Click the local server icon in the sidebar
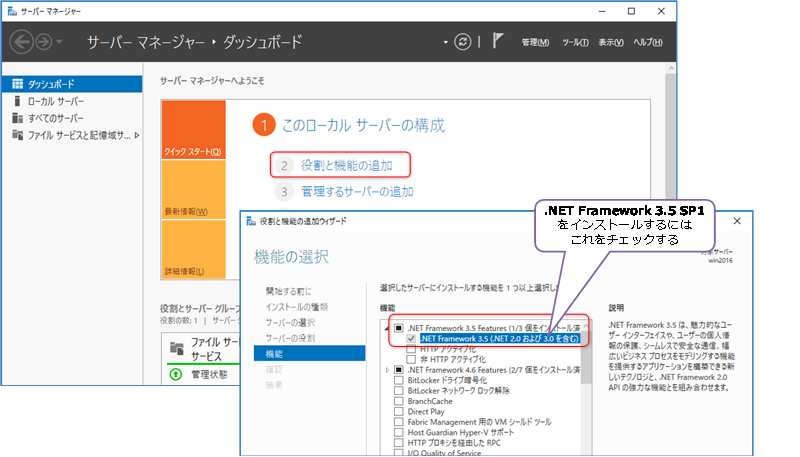Viewport: 800px width, 457px height. tap(17, 101)
